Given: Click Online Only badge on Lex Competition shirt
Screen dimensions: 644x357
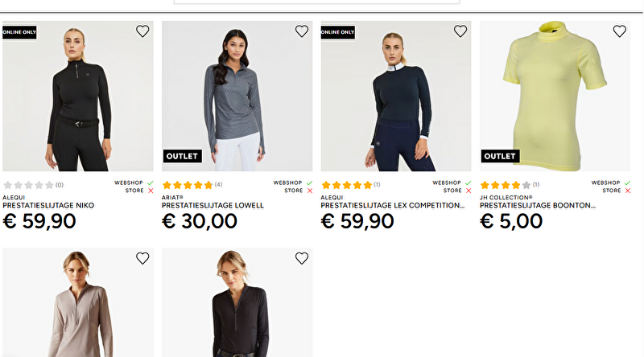Looking at the screenshot, I should [x=338, y=32].
